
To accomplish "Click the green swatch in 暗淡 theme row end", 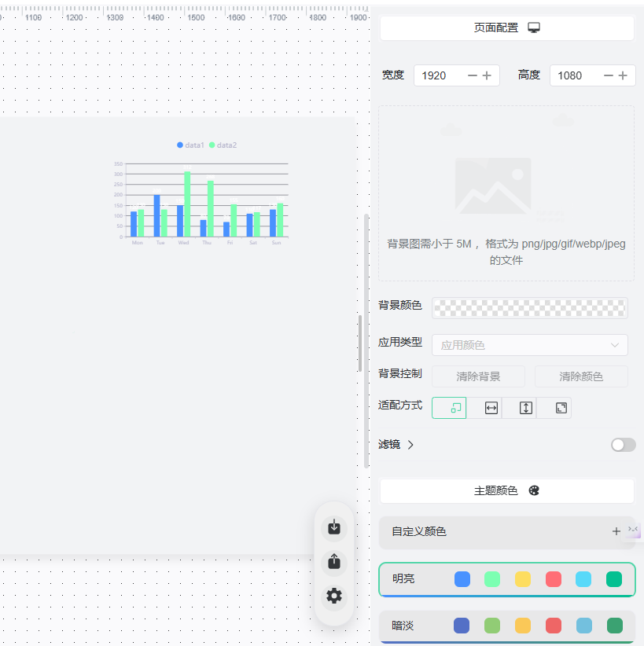I will pyautogui.click(x=615, y=626).
